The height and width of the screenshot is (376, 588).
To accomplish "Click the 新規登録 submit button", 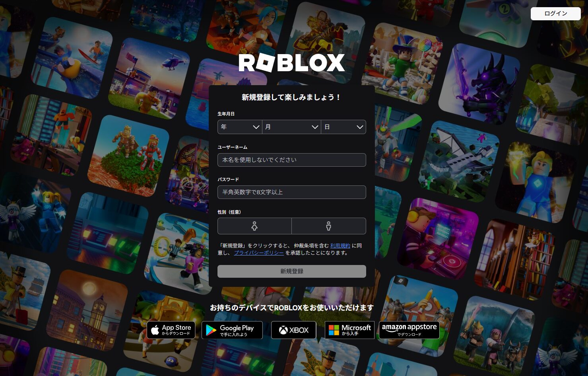I will point(291,271).
